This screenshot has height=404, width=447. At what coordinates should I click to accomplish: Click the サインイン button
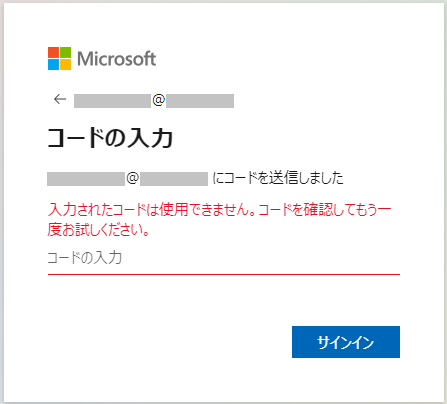[x=346, y=342]
